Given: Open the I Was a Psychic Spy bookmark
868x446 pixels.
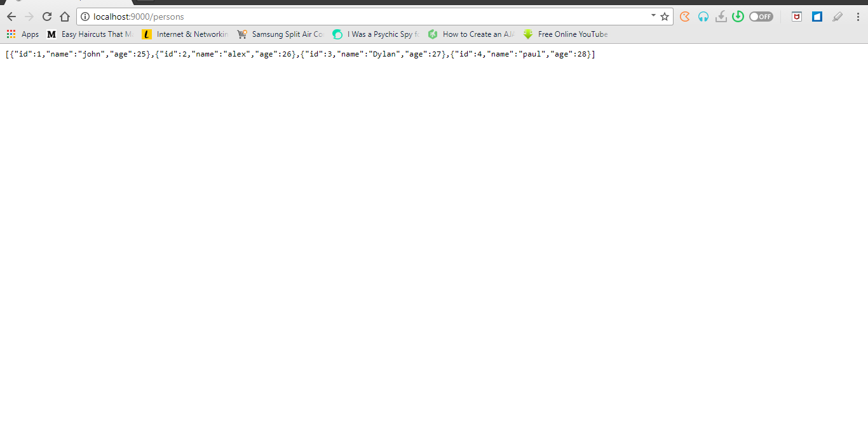Looking at the screenshot, I should (376, 34).
